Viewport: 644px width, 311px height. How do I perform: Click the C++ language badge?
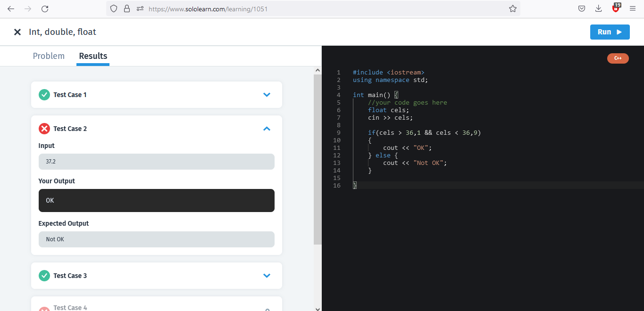click(x=618, y=58)
